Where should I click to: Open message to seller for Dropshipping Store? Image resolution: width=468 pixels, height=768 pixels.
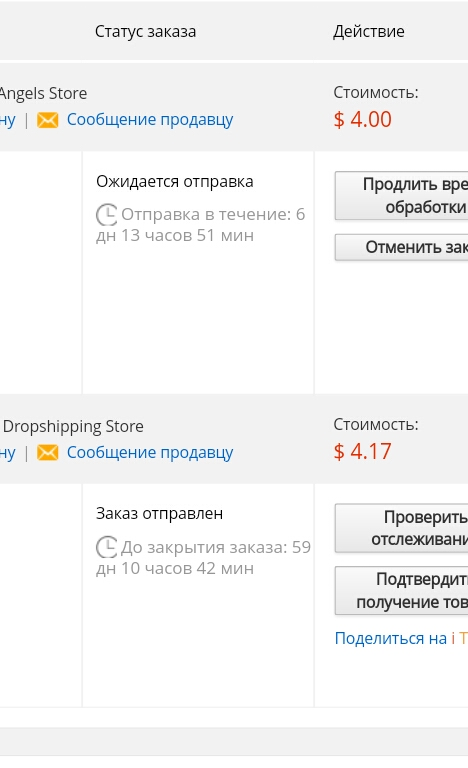[x=150, y=453]
